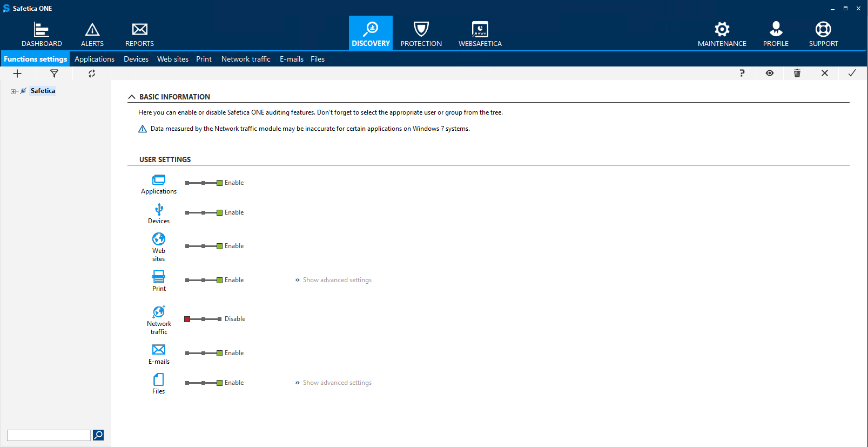Open the Support section
This screenshot has width=868, height=447.
(x=823, y=34)
